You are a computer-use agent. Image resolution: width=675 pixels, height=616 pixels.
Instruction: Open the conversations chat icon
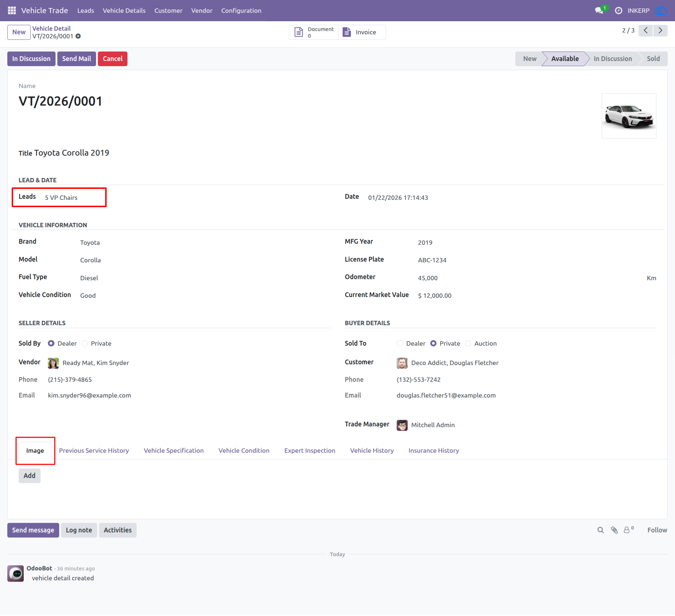click(x=599, y=11)
